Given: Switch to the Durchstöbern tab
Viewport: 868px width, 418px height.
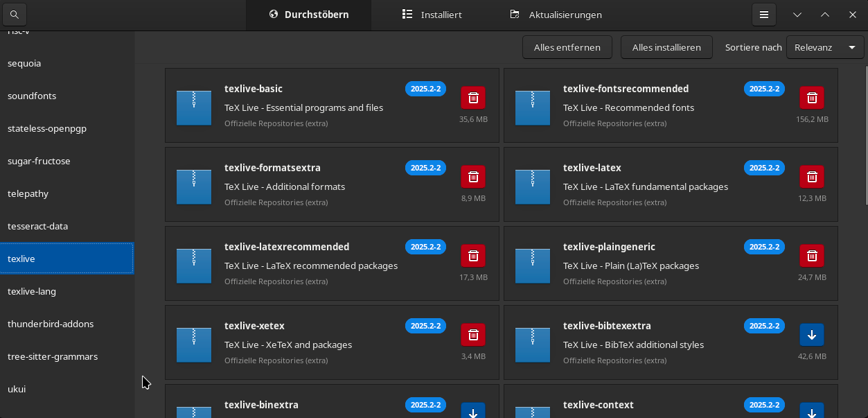Looking at the screenshot, I should coord(308,15).
